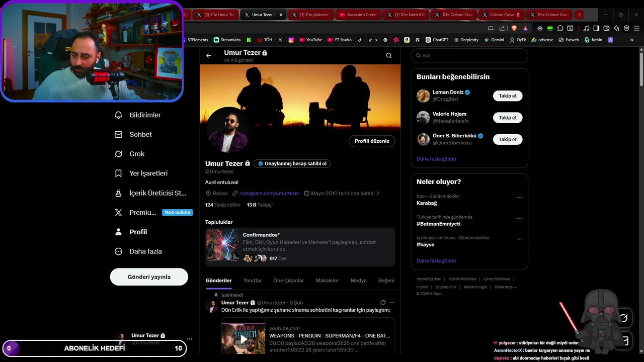This screenshot has height=362, width=644.
Task: Open a new browser tab
Action: click(x=579, y=15)
